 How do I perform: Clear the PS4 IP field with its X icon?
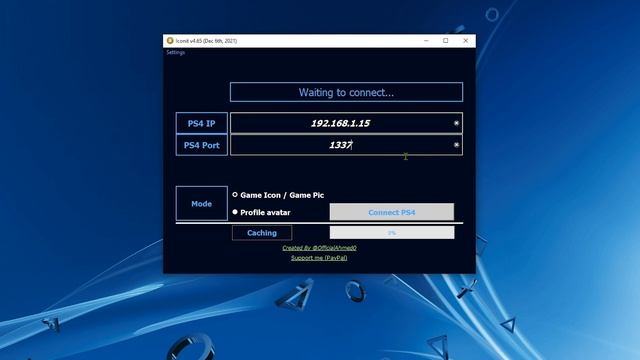tap(456, 123)
